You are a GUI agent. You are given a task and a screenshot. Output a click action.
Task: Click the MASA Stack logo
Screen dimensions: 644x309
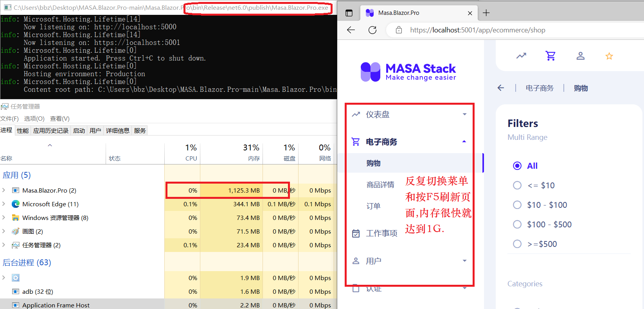[408, 72]
